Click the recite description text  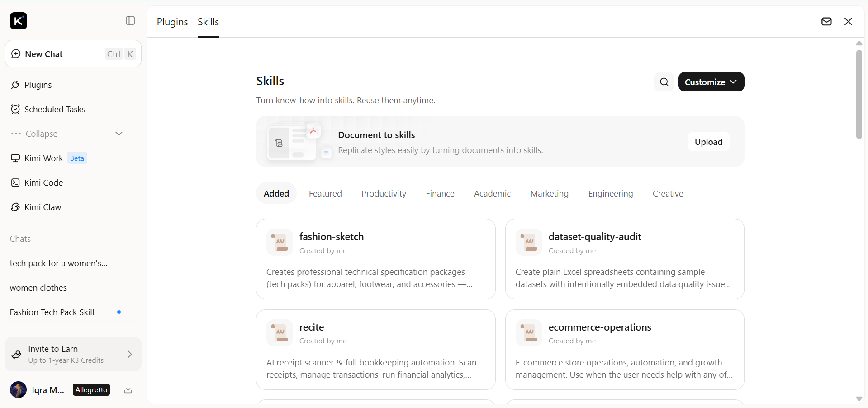[x=371, y=369]
